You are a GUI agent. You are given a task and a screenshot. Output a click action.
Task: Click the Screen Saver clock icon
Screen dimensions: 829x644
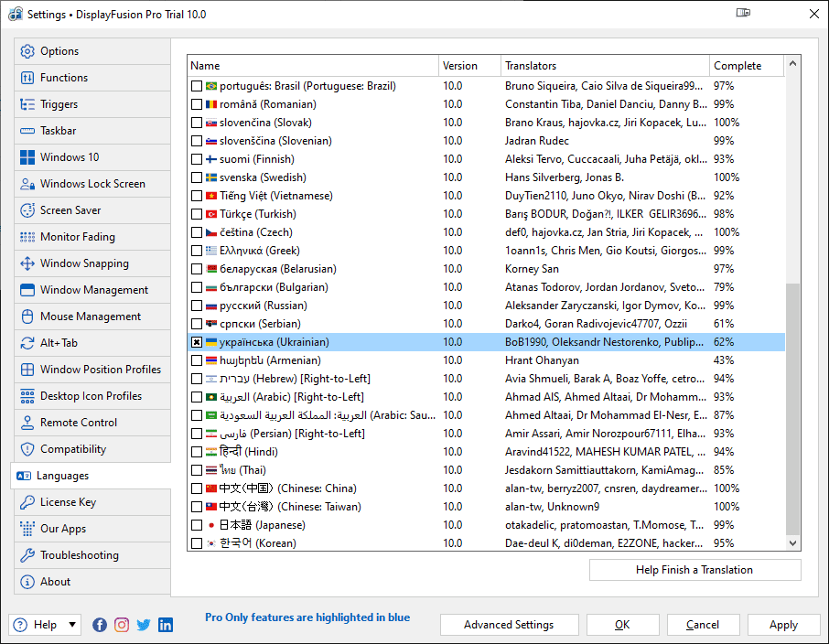pos(27,209)
